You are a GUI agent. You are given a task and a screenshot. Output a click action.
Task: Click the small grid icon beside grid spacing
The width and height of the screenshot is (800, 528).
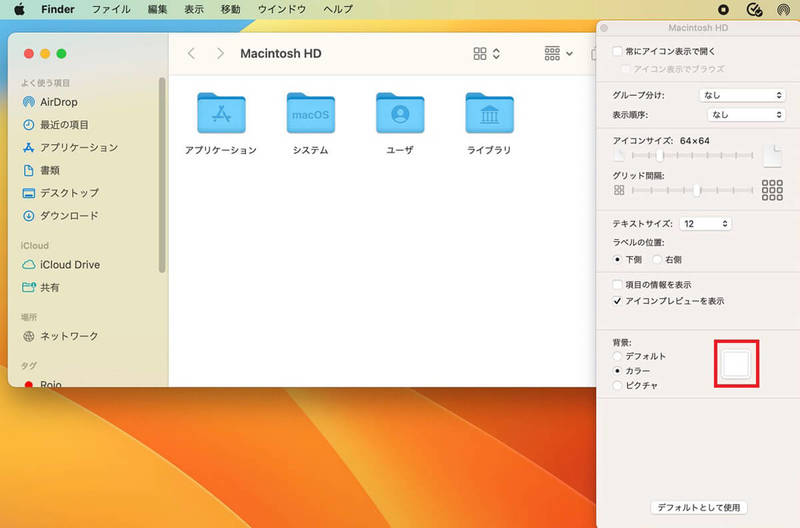coord(619,190)
